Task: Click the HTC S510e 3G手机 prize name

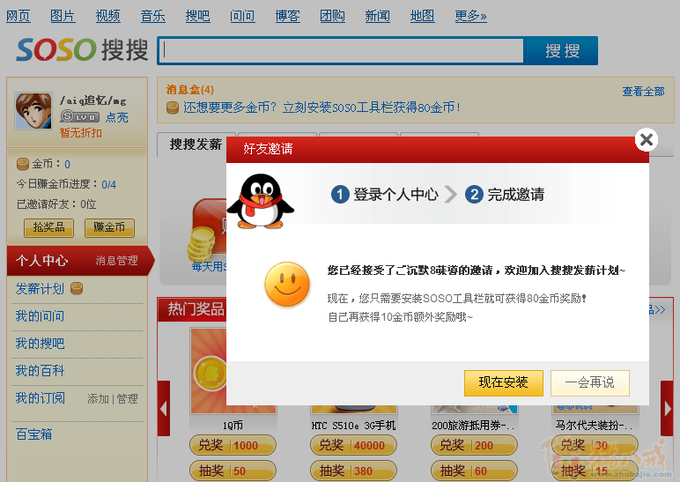Action: pyautogui.click(x=353, y=426)
